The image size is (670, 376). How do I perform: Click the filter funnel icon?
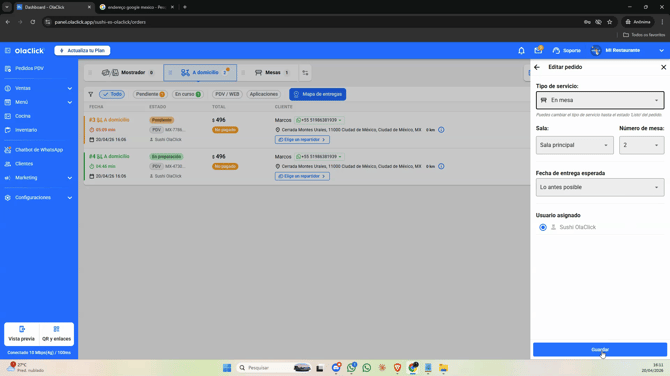click(91, 94)
